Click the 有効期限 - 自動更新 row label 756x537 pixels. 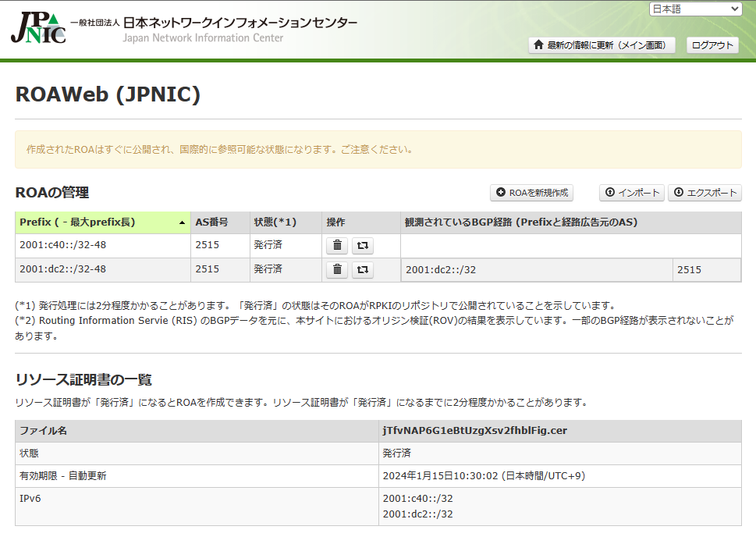click(62, 475)
